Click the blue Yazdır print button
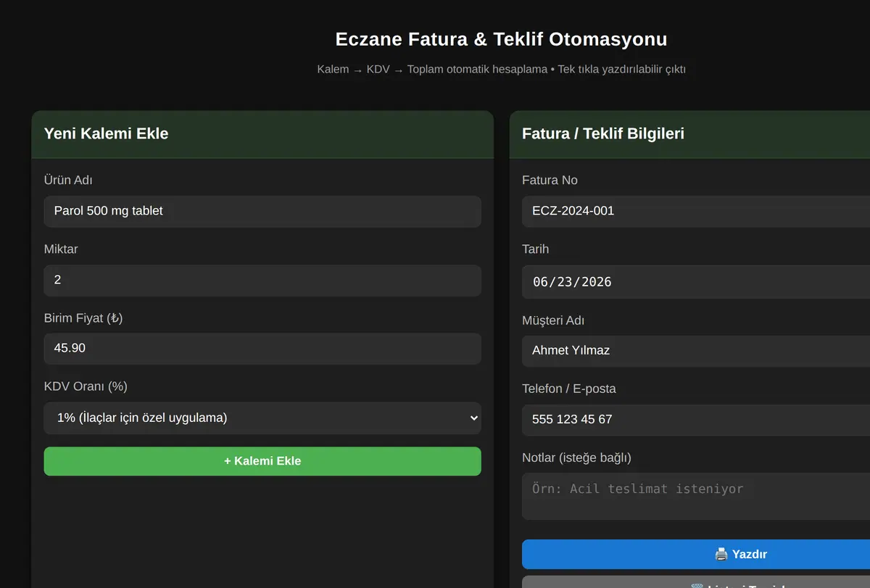870x588 pixels. pos(696,554)
